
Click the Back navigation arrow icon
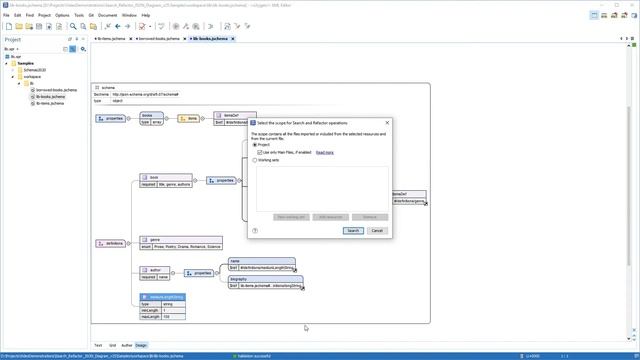[x=118, y=26]
